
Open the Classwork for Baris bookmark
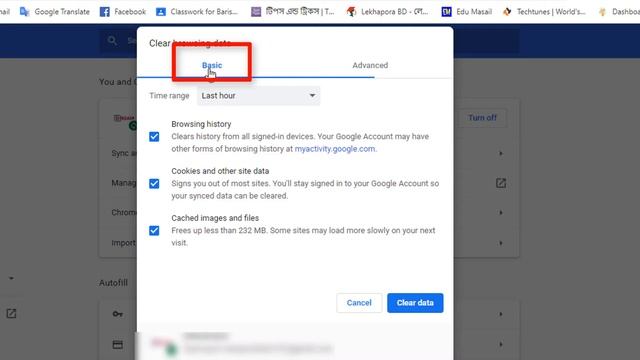pos(197,12)
